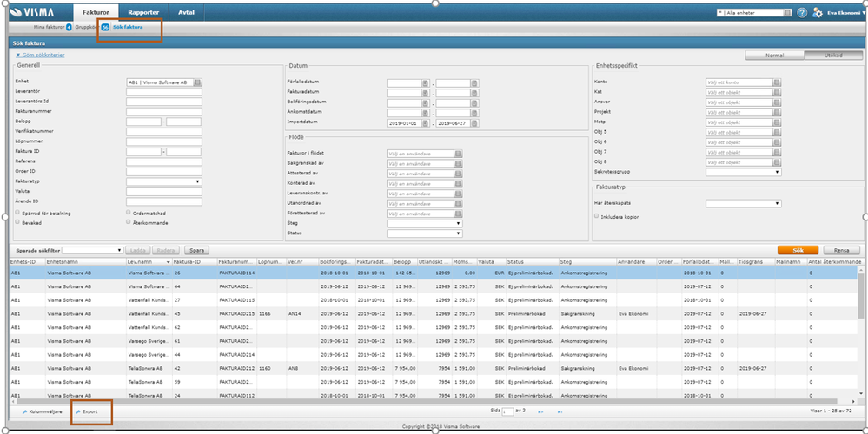Open the Sparade sökfilter dropdown
The height and width of the screenshot is (434, 868).
click(x=92, y=251)
